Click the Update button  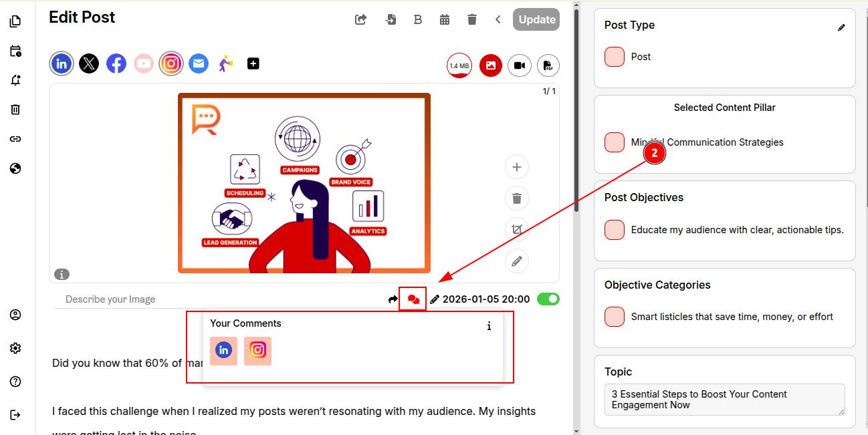coord(536,19)
